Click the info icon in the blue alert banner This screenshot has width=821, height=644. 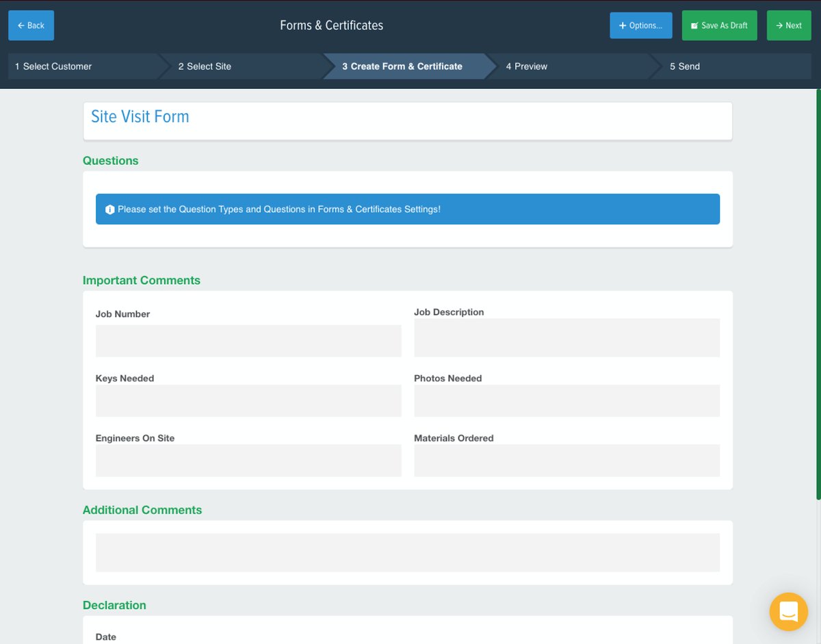pos(110,209)
